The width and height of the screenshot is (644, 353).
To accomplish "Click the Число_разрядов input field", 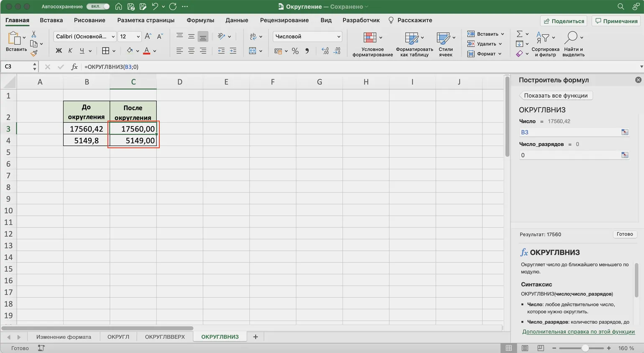I will tap(569, 155).
